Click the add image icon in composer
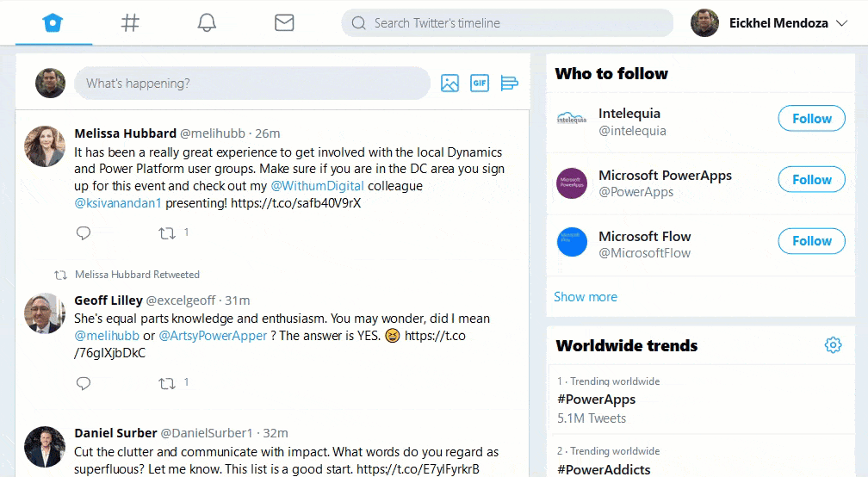 (x=449, y=84)
